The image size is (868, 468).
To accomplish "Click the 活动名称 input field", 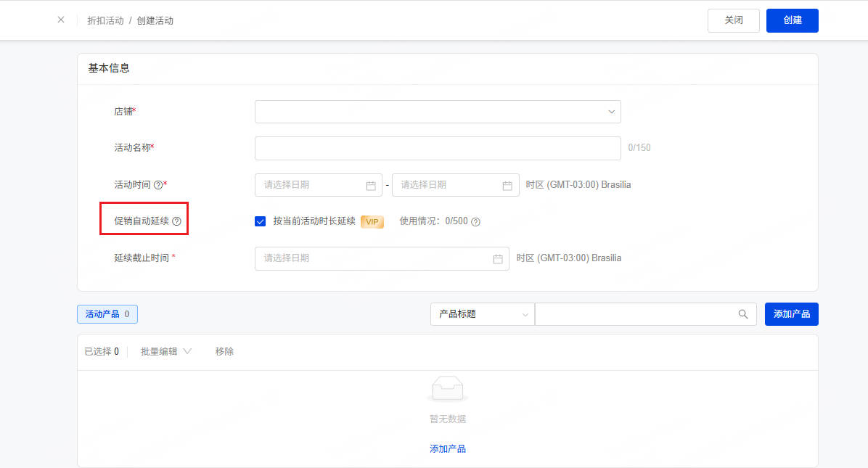I will pyautogui.click(x=438, y=148).
